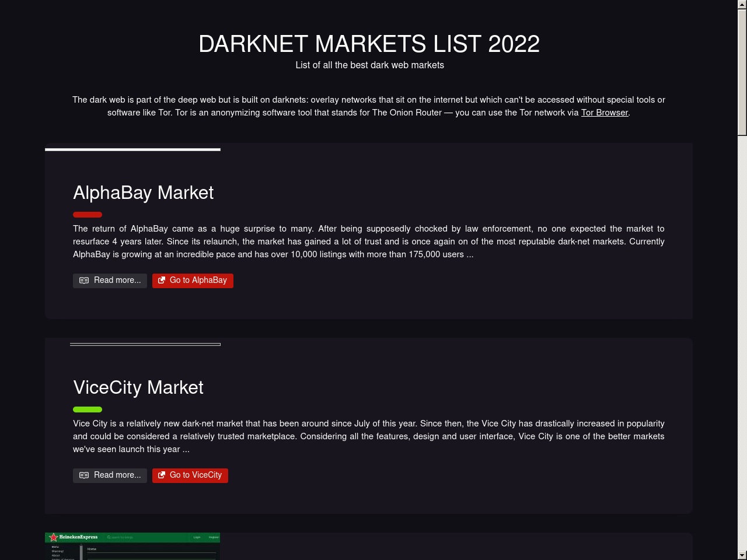Click the red rating bar under AlphaBay Market
747x560 pixels.
pos(88,215)
